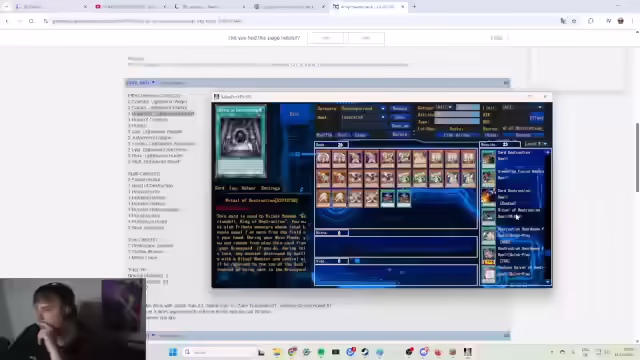Open Steam from the taskbar
640x360 pixels.
(x=365, y=352)
